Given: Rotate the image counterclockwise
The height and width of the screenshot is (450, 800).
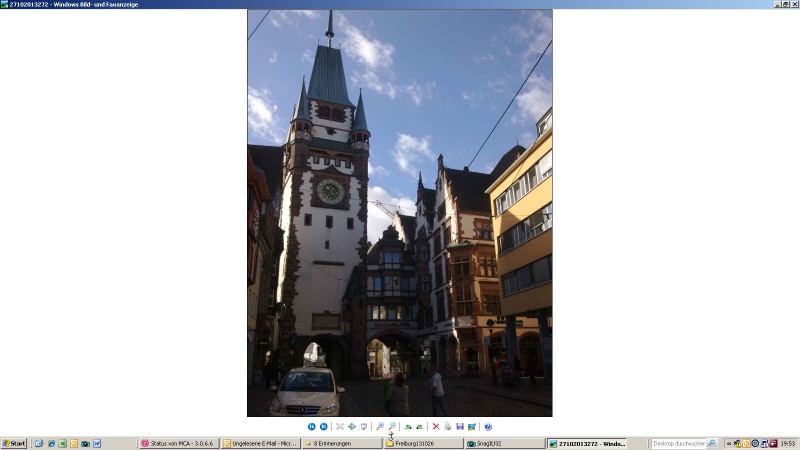Looking at the screenshot, I should [x=419, y=427].
